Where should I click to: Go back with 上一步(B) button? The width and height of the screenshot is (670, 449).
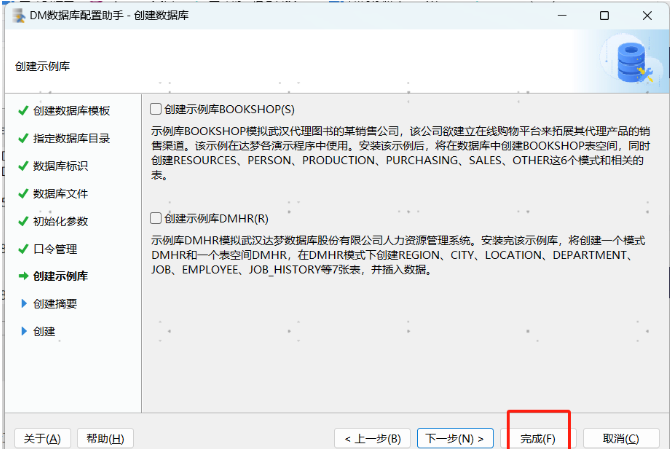click(373, 438)
